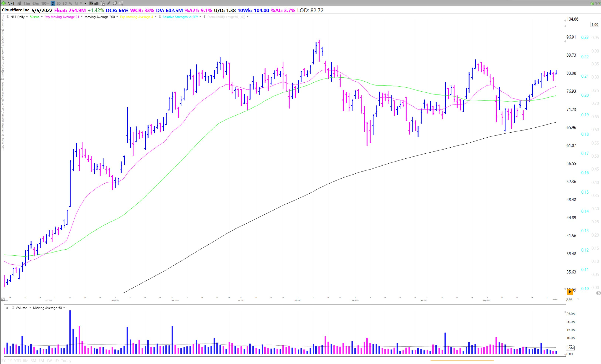601x364 pixels.
Task: Click the green plus add-symbol icon
Action: coord(3,3)
